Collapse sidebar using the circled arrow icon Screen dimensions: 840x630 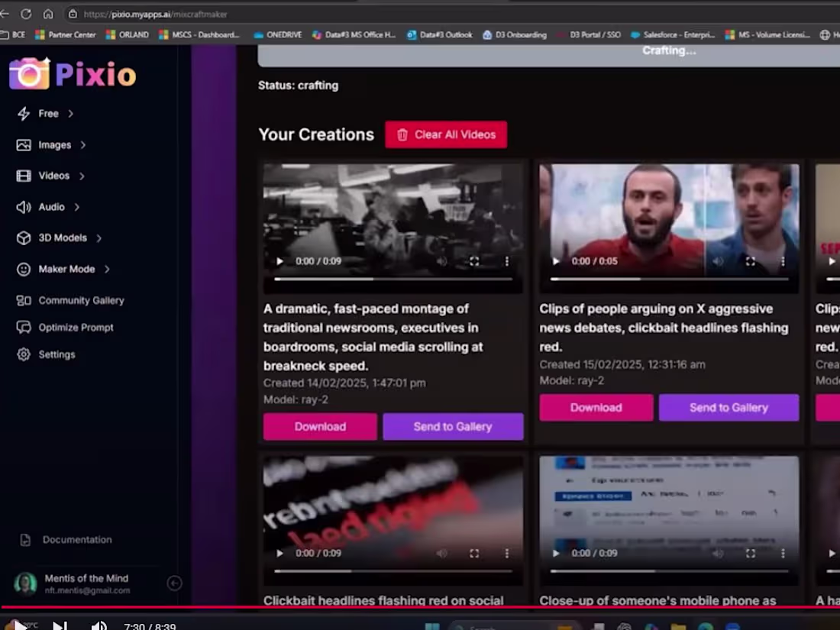coord(174,583)
